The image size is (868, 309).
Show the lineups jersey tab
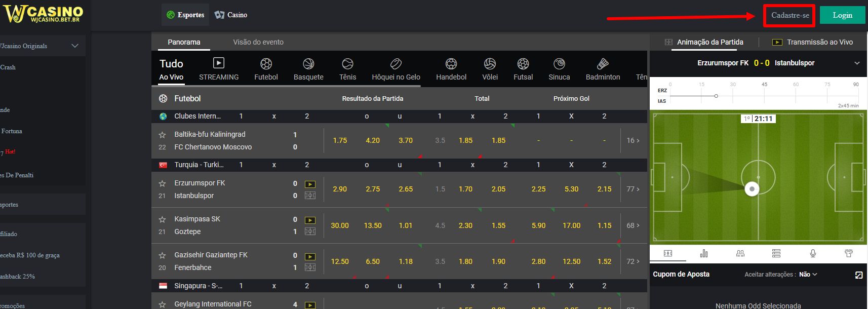point(849,253)
